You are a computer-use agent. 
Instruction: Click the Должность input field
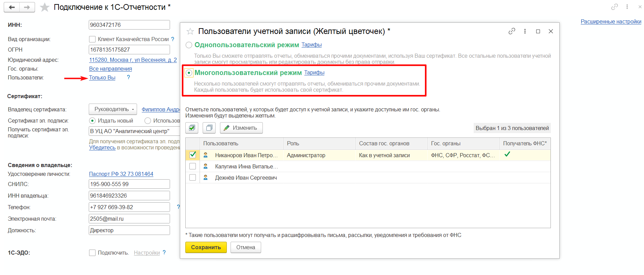click(129, 230)
